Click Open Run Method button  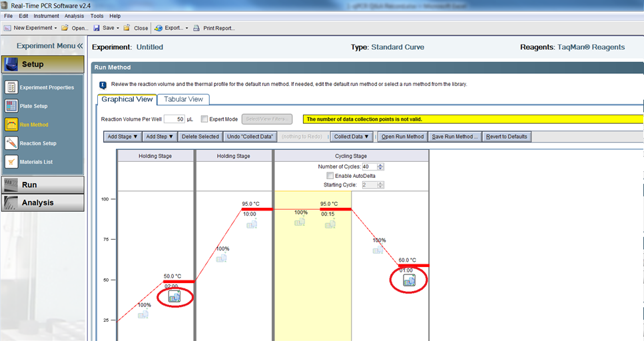[402, 137]
